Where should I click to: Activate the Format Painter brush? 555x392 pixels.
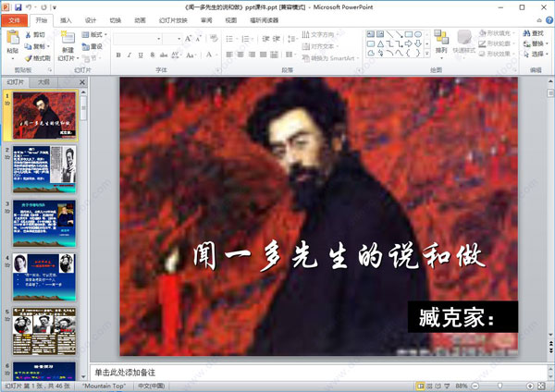[x=29, y=57]
